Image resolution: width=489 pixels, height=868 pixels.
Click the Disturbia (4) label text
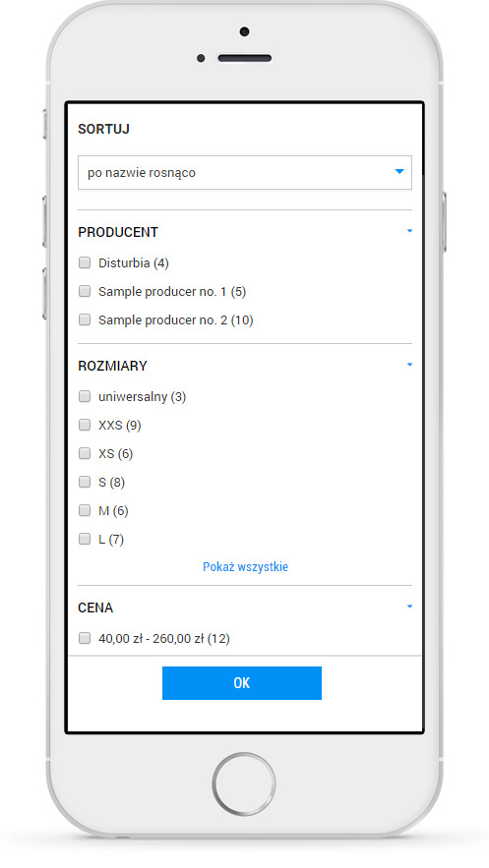(134, 262)
